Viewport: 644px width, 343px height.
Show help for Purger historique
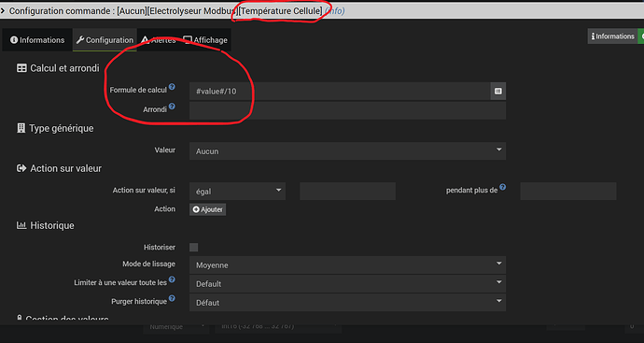172,298
